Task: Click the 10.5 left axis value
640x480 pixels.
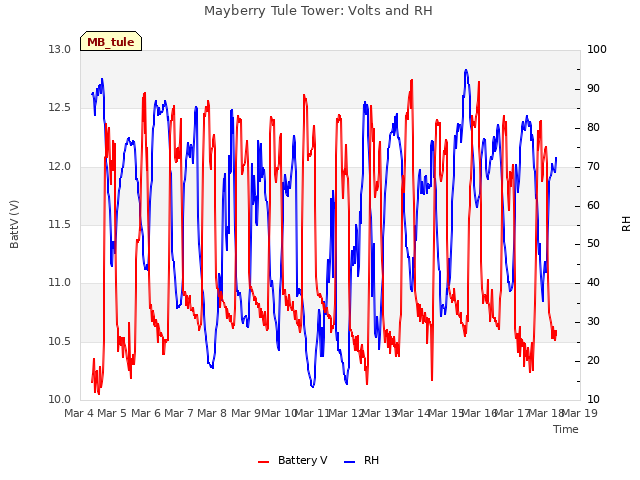Action: tap(60, 342)
